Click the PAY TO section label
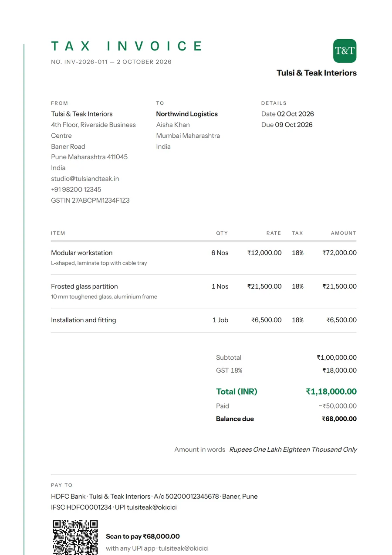Image resolution: width=392 pixels, height=555 pixels. (x=62, y=485)
